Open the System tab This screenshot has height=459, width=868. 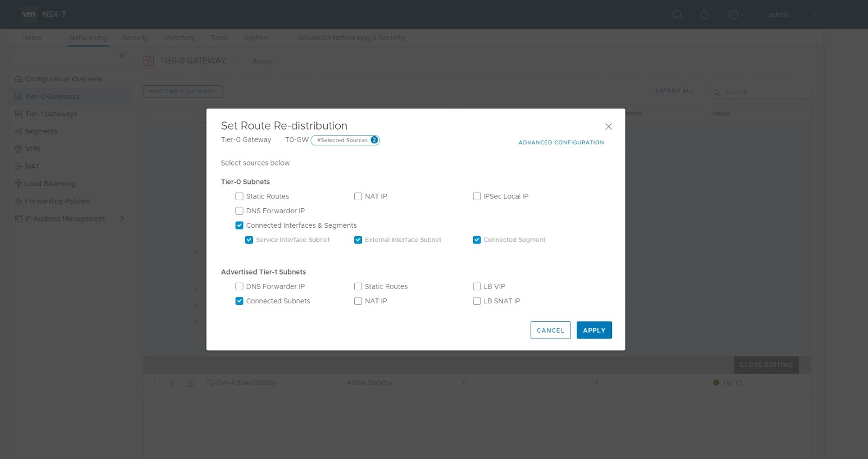(x=256, y=38)
